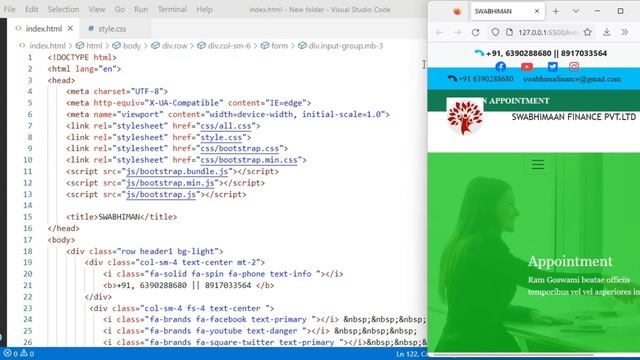The image size is (640, 360).
Task: Switch to the index.html editor tab
Action: [x=44, y=29]
